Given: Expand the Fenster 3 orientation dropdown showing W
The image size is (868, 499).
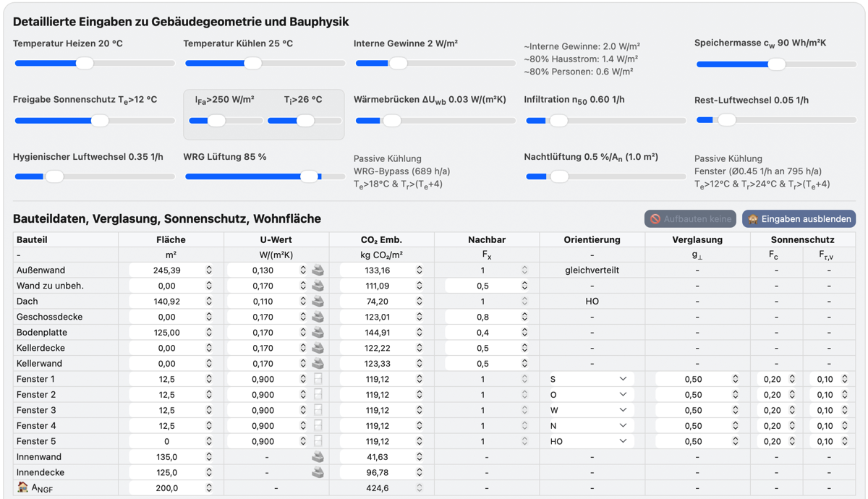Looking at the screenshot, I should (x=592, y=410).
